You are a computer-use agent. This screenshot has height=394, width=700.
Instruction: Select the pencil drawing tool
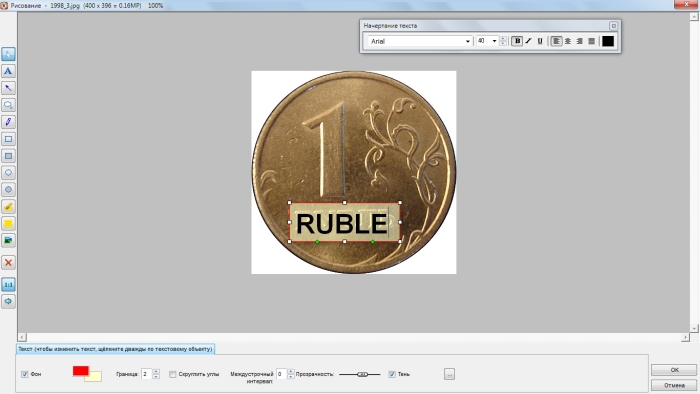tap(8, 122)
